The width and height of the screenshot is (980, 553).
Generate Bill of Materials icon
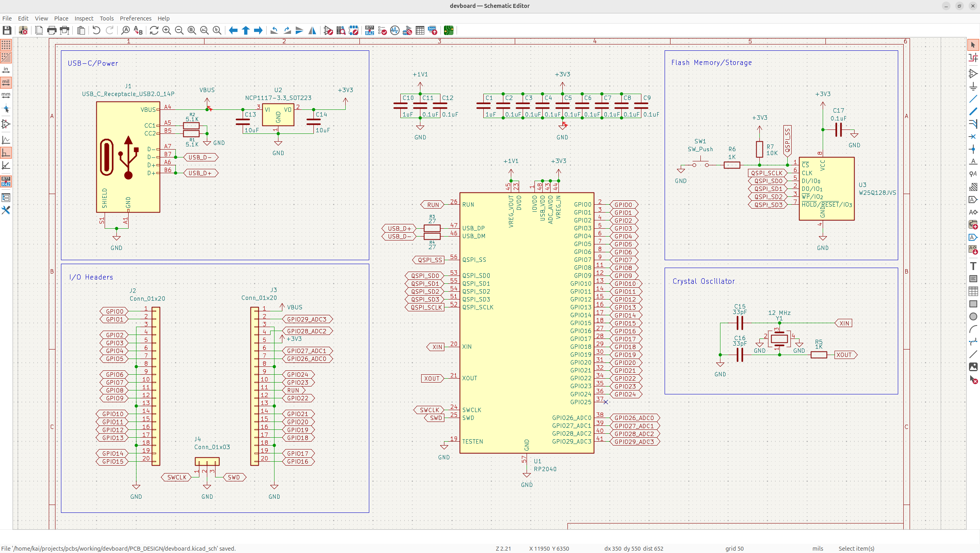coord(432,30)
